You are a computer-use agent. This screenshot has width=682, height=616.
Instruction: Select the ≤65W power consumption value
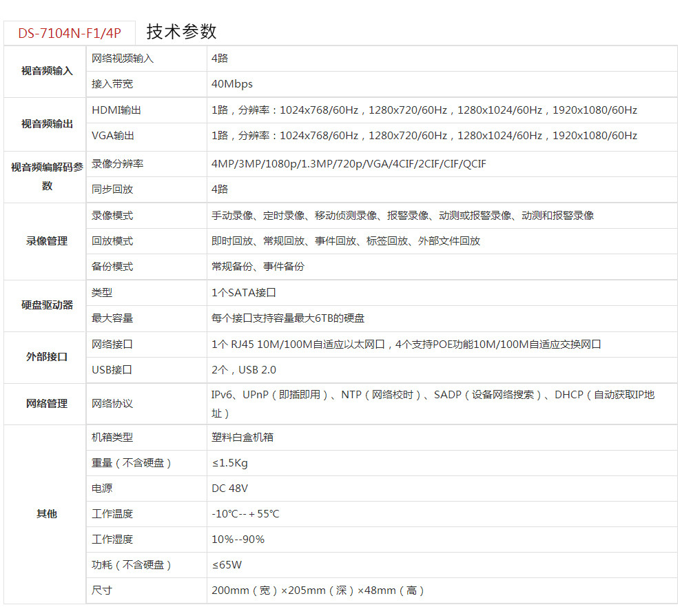tap(227, 565)
